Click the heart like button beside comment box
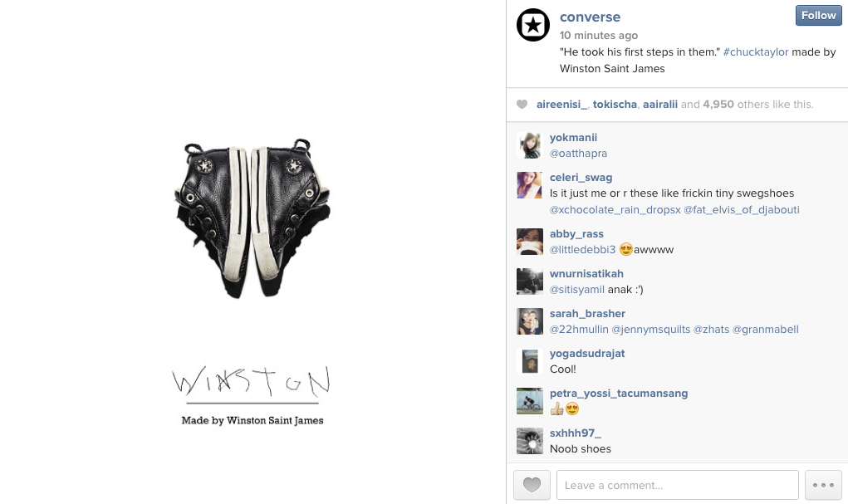Screen dimensions: 848x504 coord(532,485)
